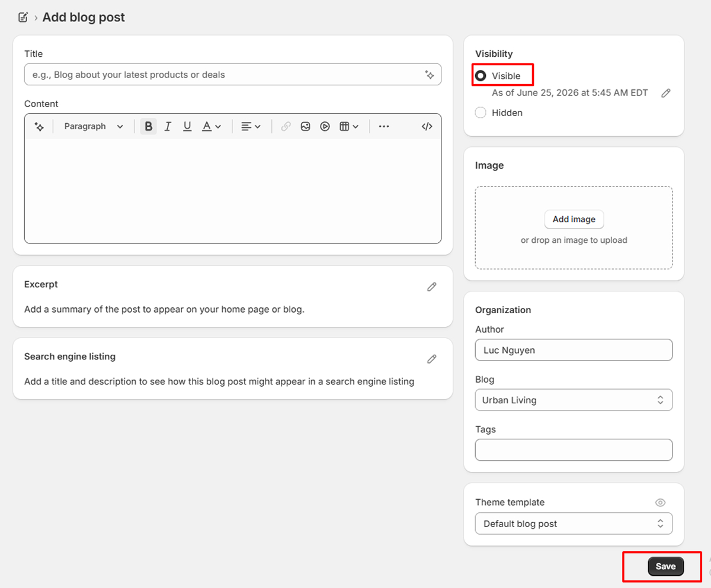711x588 pixels.
Task: Preview theme template with eye icon
Action: point(660,503)
